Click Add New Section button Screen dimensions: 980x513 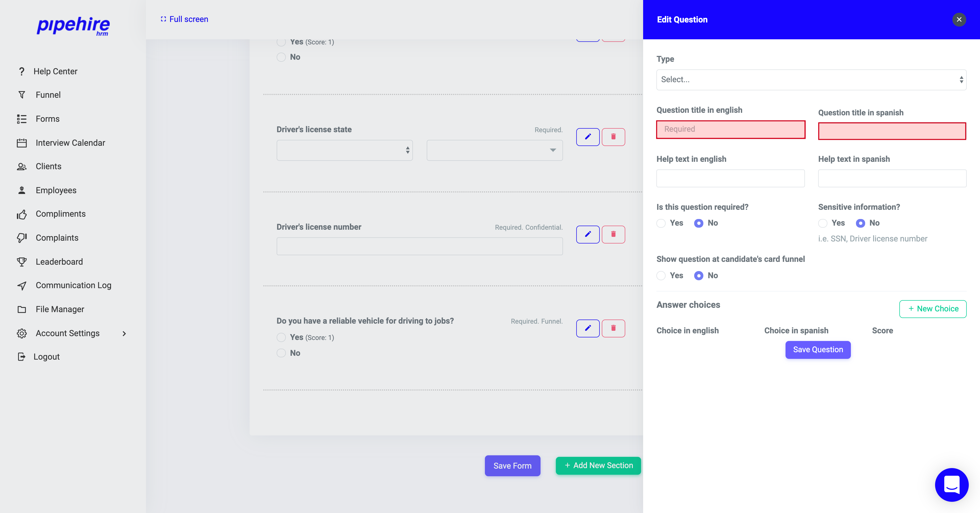[598, 466]
